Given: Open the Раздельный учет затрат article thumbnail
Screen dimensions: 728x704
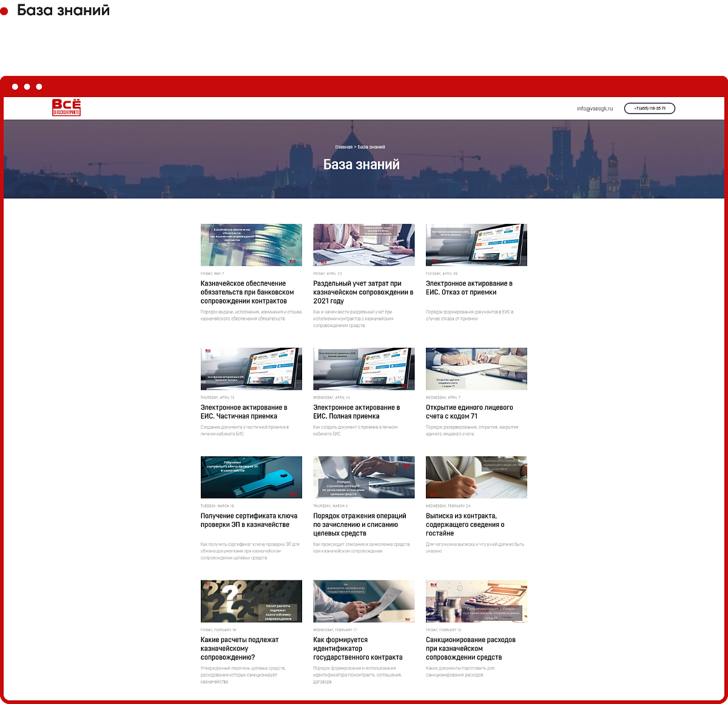Looking at the screenshot, I should [x=364, y=245].
